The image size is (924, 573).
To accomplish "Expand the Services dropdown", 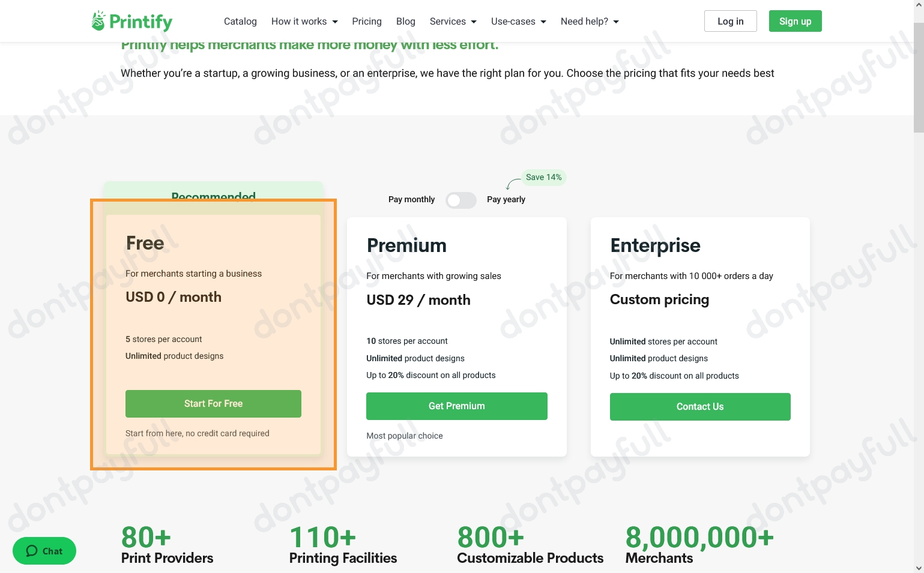I will click(x=453, y=22).
